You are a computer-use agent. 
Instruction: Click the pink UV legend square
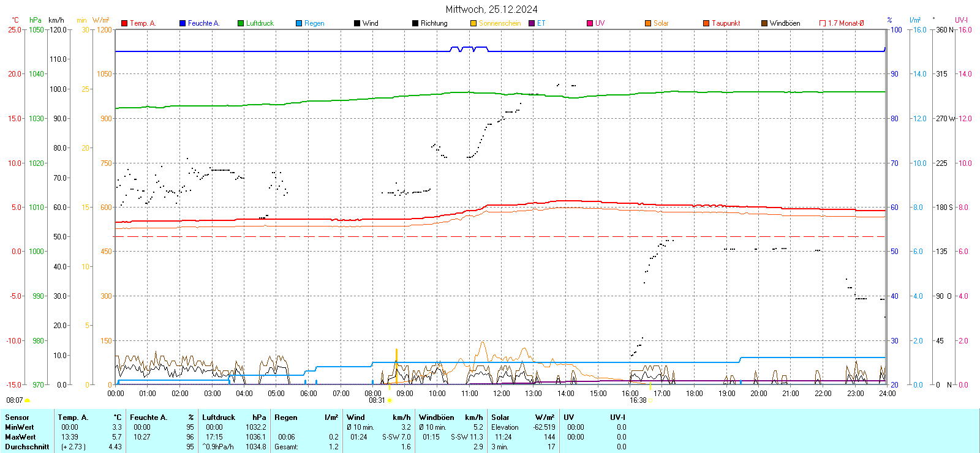tap(590, 23)
